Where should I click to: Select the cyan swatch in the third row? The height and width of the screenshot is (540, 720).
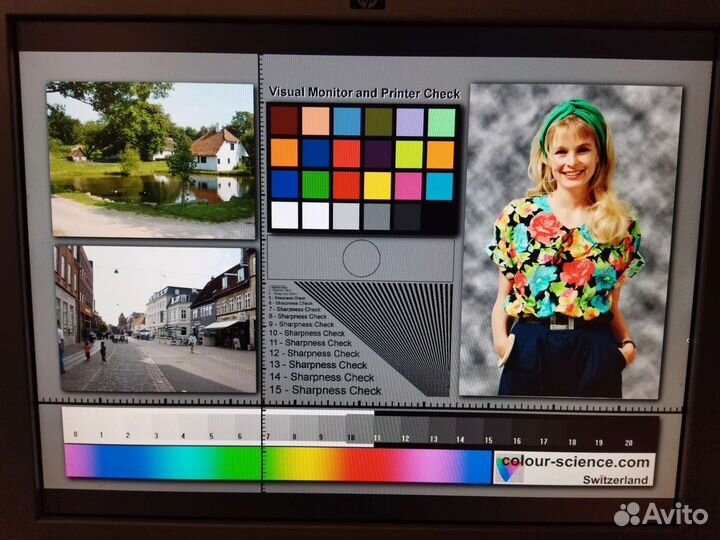pyautogui.click(x=439, y=186)
